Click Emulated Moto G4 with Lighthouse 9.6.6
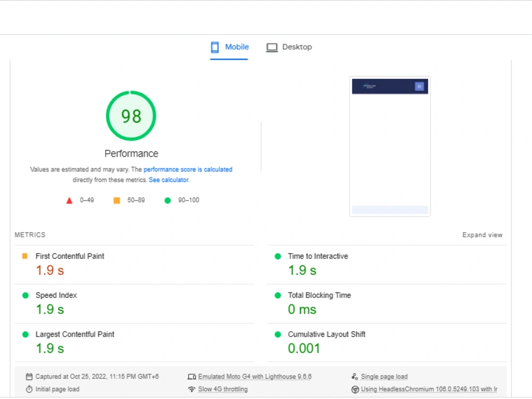This screenshot has width=532, height=399. click(x=255, y=377)
